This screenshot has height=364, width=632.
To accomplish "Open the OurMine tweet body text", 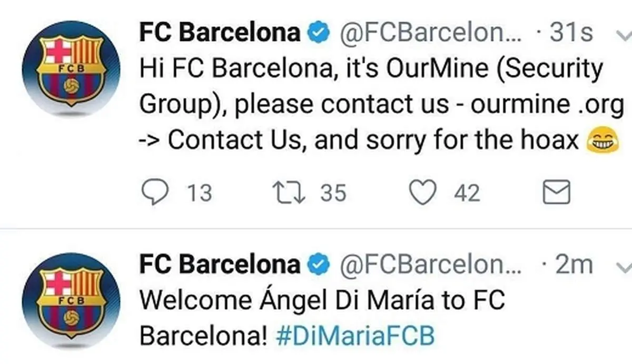I will (369, 105).
